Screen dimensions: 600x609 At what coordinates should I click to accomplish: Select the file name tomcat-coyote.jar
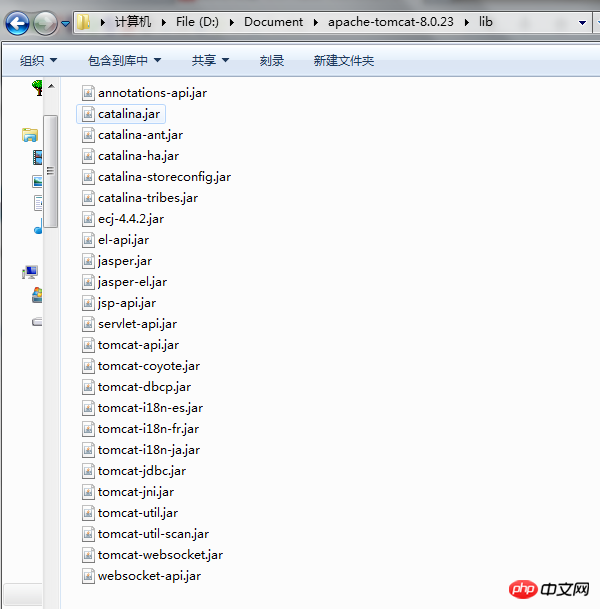pyautogui.click(x=149, y=366)
